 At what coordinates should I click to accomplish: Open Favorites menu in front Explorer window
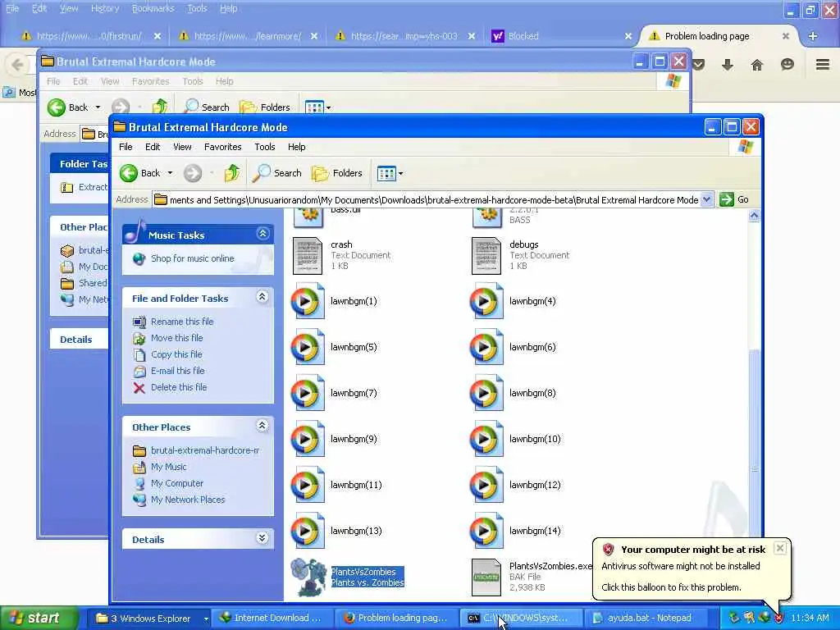tap(223, 147)
